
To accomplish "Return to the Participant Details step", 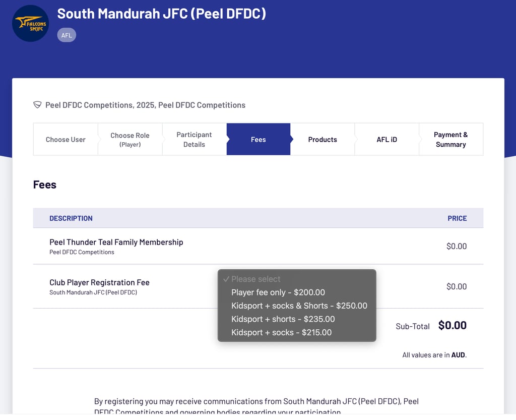I will (194, 140).
